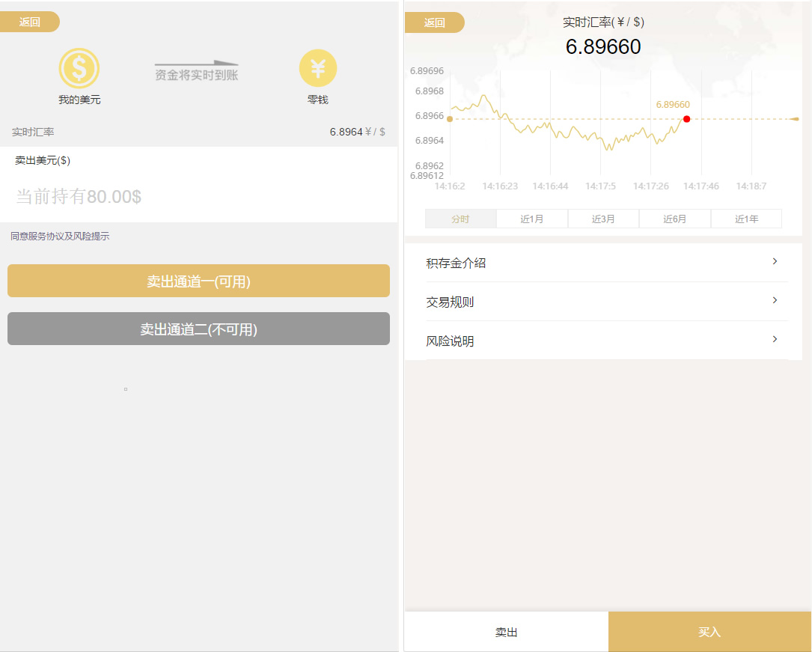Click the dollar icon for 我的美元
The width and height of the screenshot is (812, 652).
click(x=79, y=67)
